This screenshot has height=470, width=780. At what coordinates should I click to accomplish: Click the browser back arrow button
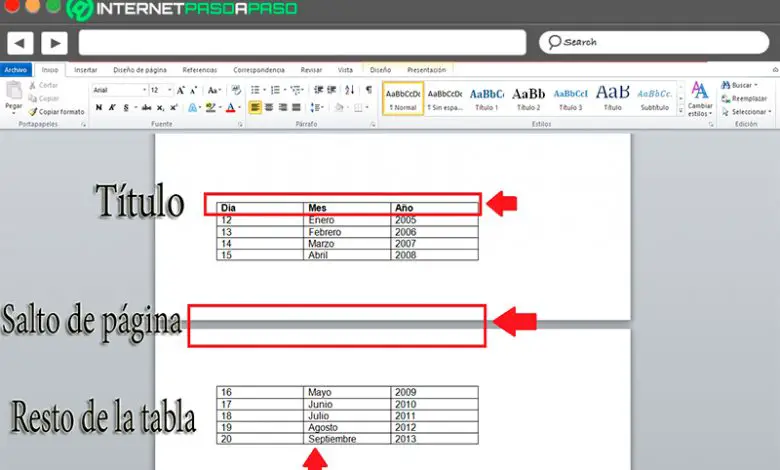[x=20, y=43]
